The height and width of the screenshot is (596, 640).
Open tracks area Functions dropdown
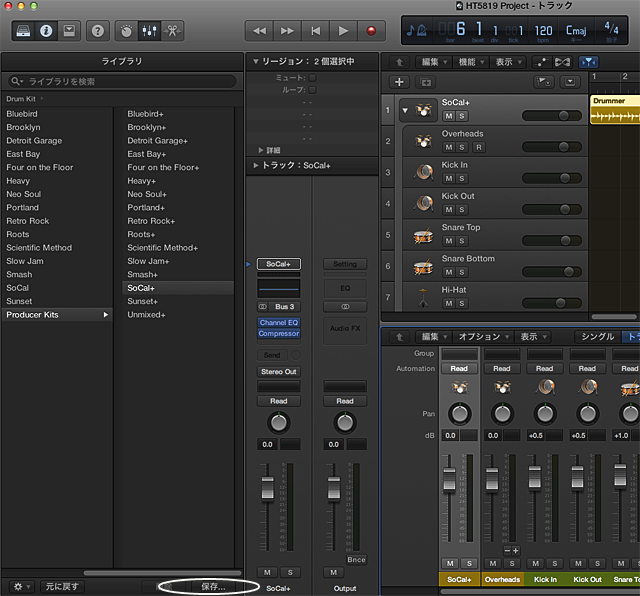pyautogui.click(x=471, y=62)
